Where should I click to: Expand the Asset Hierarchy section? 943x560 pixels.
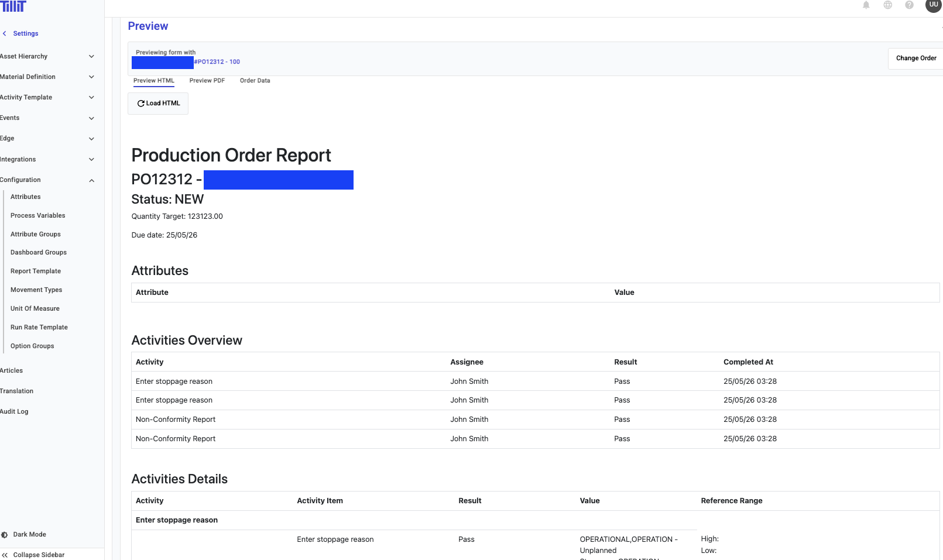coord(47,57)
